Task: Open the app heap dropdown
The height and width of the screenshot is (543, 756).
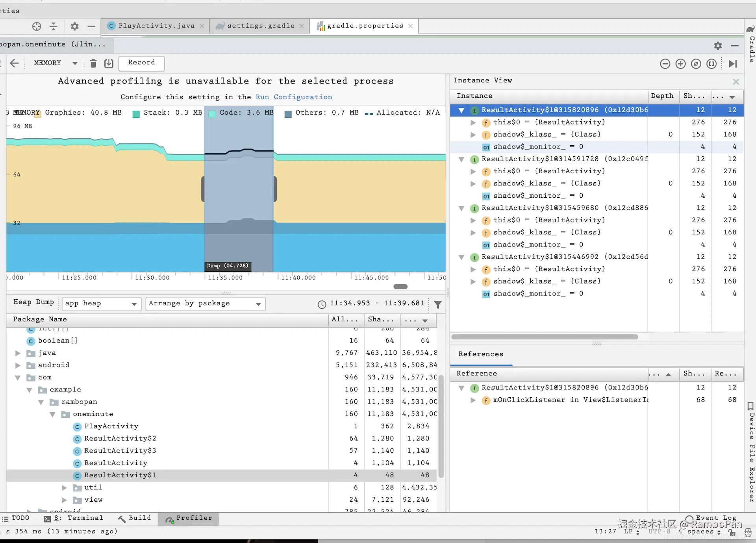Action: (101, 304)
